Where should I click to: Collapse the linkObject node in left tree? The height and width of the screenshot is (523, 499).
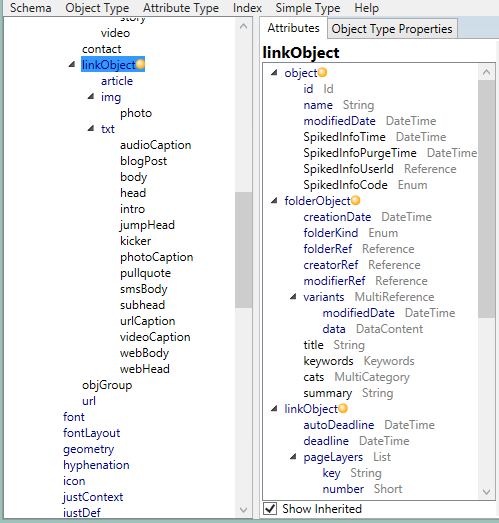point(72,64)
